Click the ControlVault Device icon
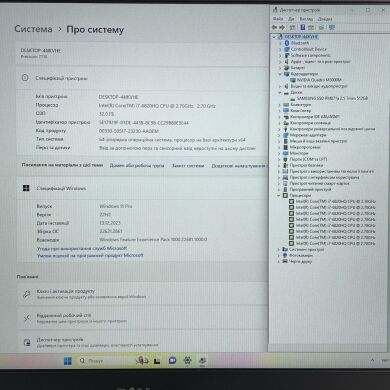Image resolution: width=390 pixels, height=390 pixels. 287,49
